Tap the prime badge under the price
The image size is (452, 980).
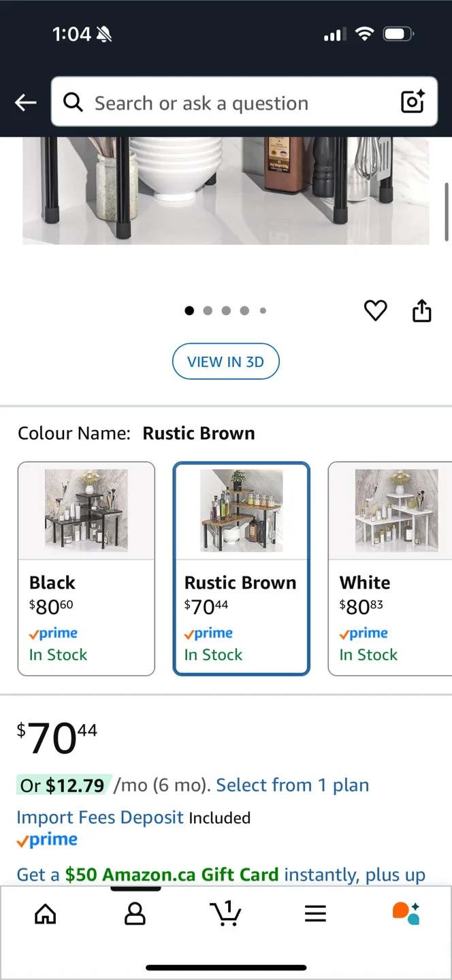pos(46,839)
